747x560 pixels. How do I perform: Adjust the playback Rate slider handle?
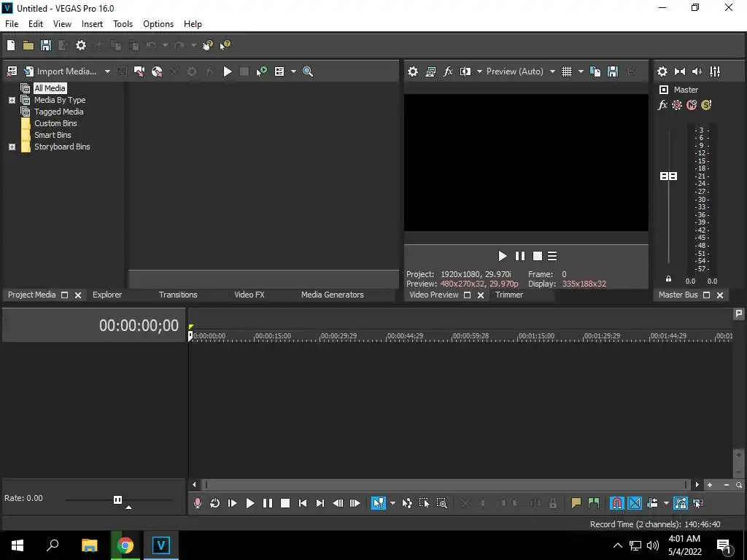point(117,499)
